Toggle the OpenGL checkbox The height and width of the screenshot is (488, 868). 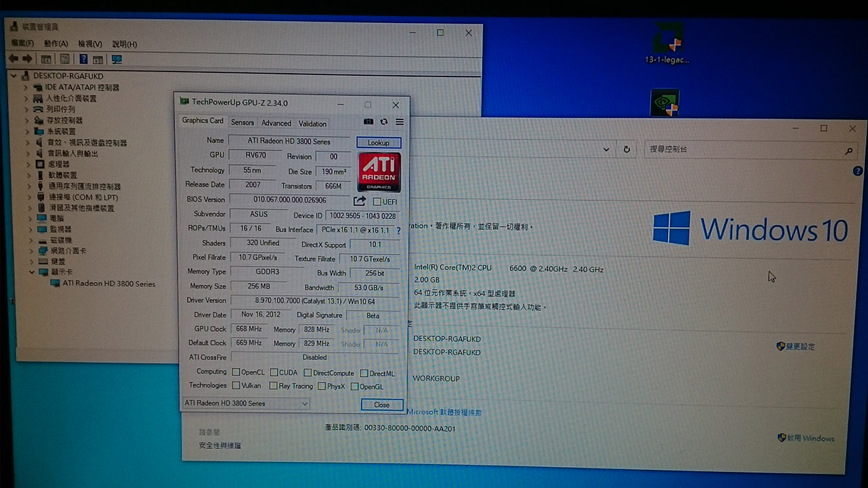pyautogui.click(x=354, y=387)
